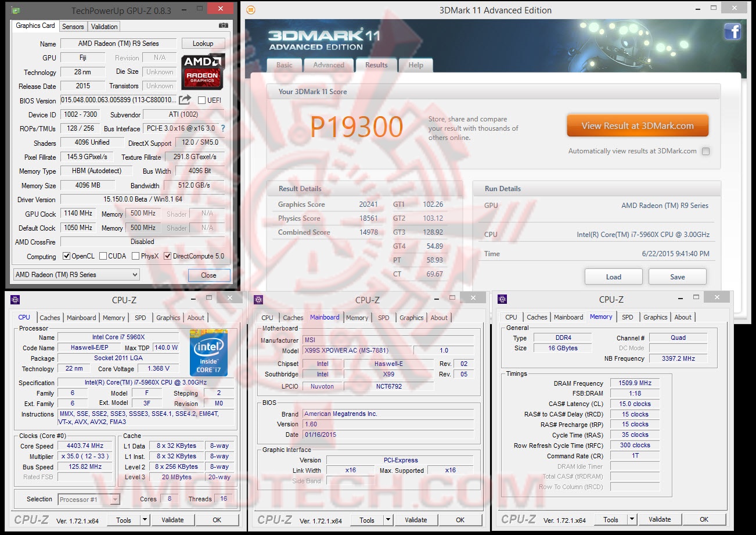Select the Results tab in 3DMark 11
Image resolution: width=756 pixels, height=535 pixels.
click(x=376, y=65)
